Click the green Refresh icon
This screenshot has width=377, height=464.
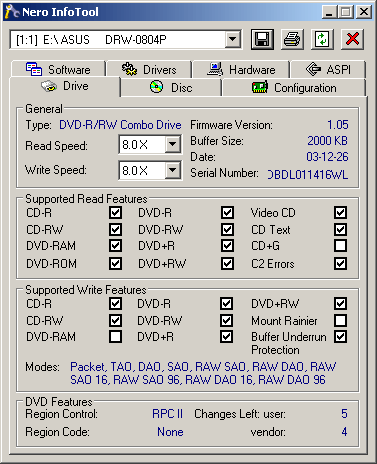pyautogui.click(x=322, y=39)
